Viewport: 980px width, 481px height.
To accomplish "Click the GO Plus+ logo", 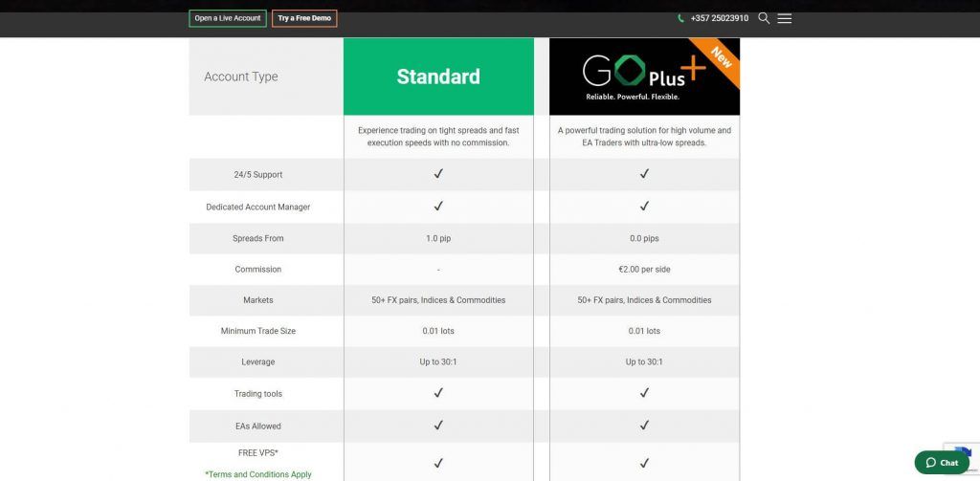I will pos(632,77).
